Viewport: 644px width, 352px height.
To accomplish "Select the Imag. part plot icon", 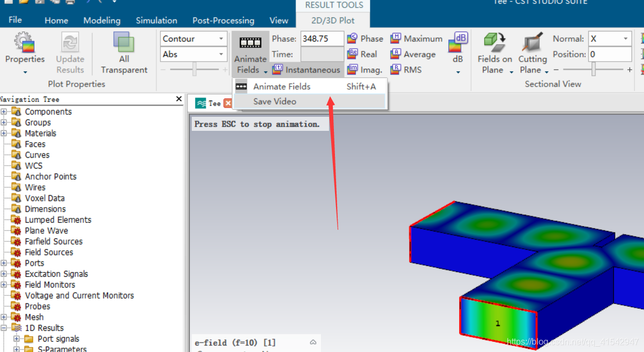I will click(x=352, y=70).
